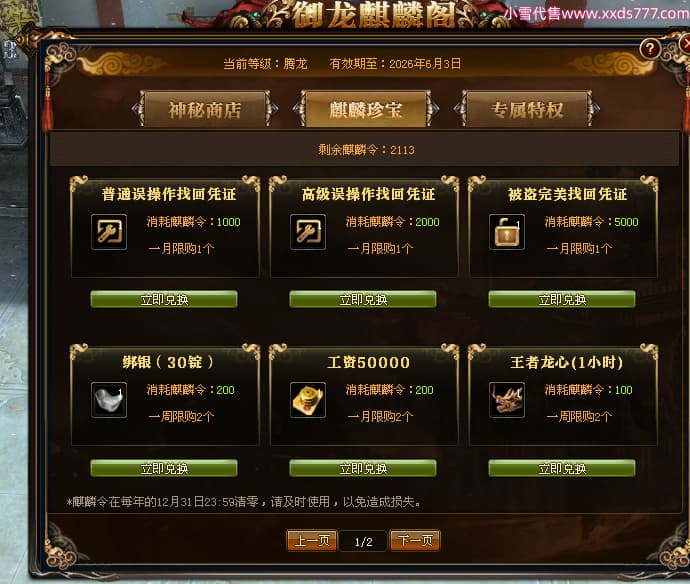Viewport: 690px width, 584px height.
Task: Select the gold coins icon for 工资50000
Action: (x=308, y=400)
